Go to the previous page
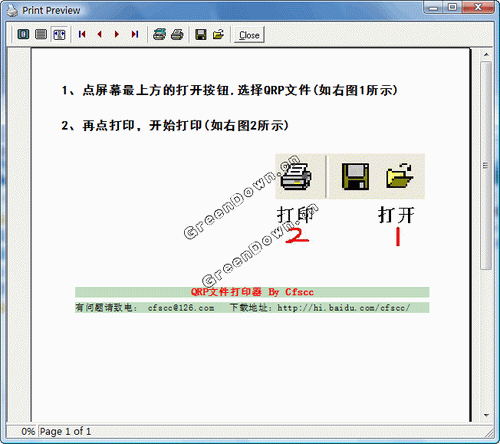The image size is (500, 444). pyautogui.click(x=99, y=34)
